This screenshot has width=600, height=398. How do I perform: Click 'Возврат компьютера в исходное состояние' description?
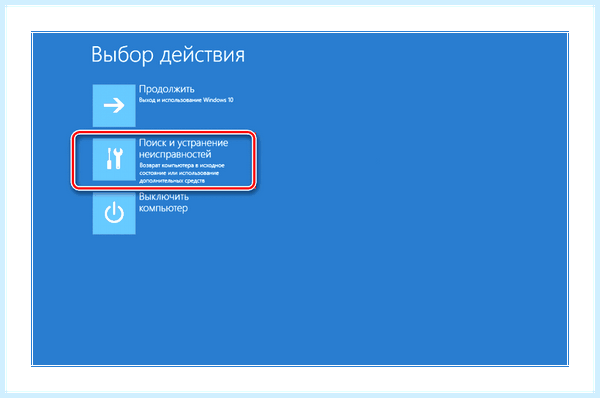tap(182, 173)
